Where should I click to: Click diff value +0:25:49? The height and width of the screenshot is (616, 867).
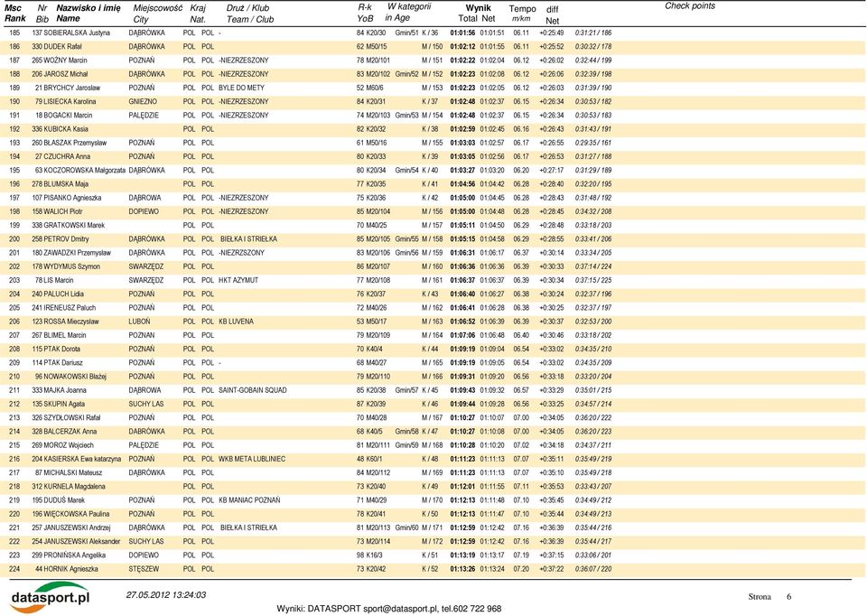551,33
